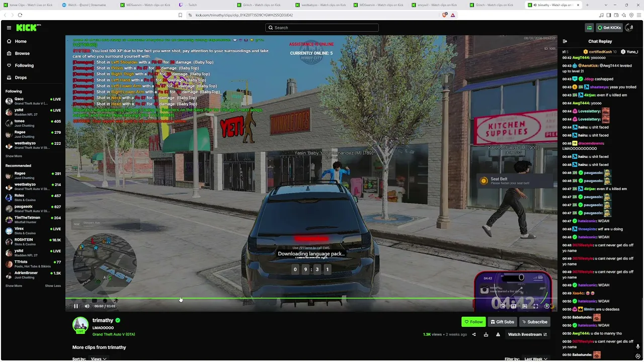Expand Show More under Recommended
This screenshot has height=362, width=644.
pos(14,286)
